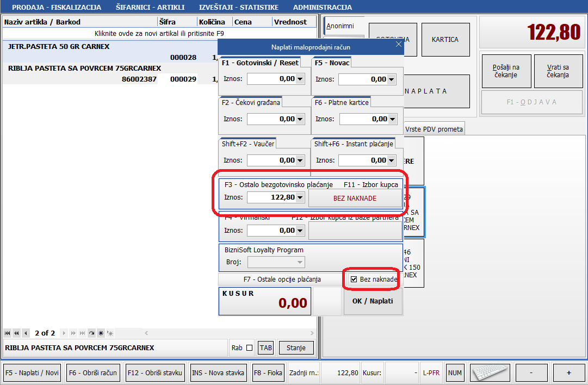Go to first record in navigator
The image size is (588, 385).
[x=7, y=333]
